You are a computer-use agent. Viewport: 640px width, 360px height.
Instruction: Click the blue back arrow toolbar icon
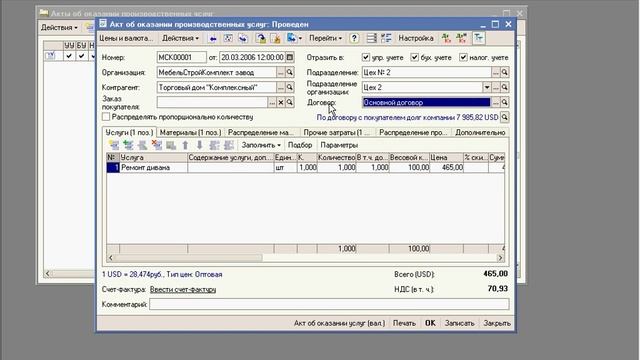point(213,38)
